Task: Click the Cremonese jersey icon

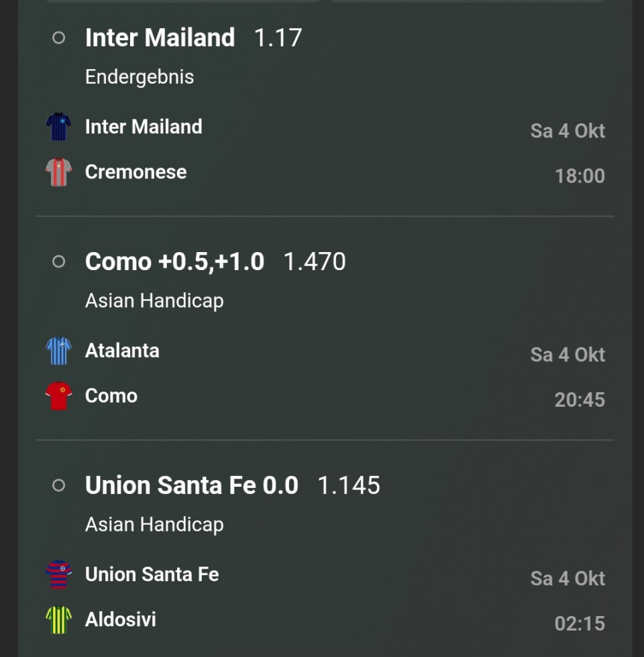Action: (x=58, y=172)
